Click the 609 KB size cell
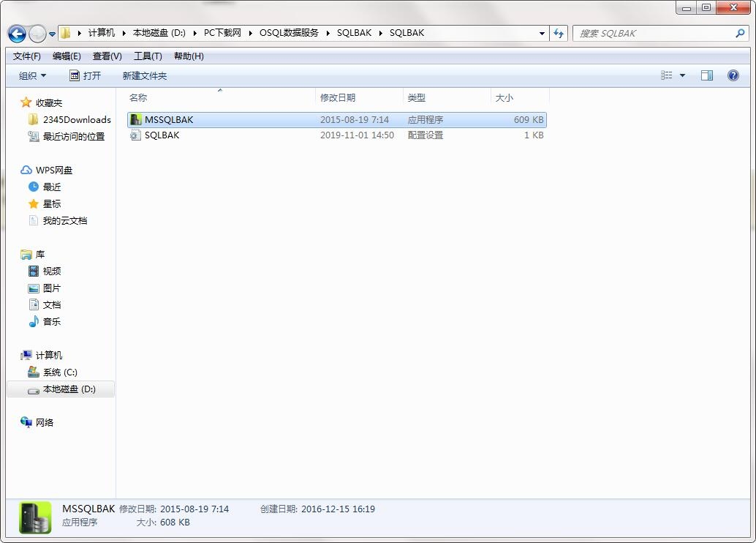 tap(529, 120)
